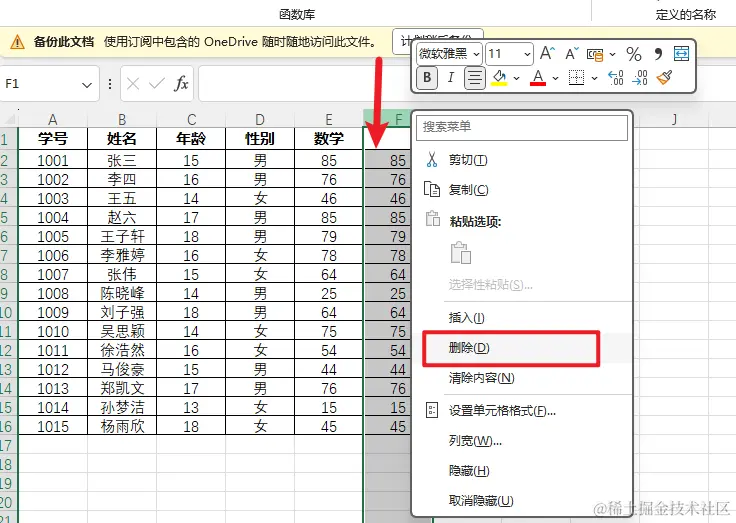Click the scissors cut icon
This screenshot has width=736, height=523.
432,160
